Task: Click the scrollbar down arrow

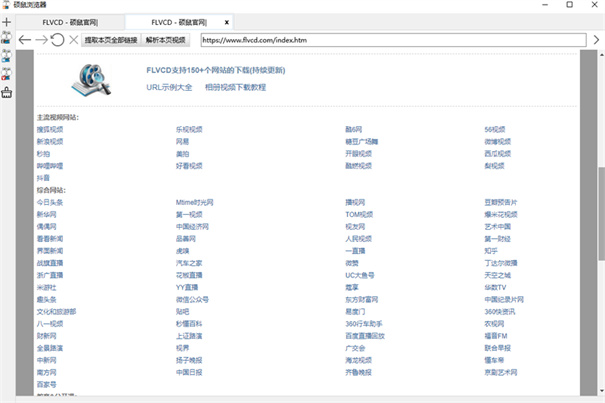Action: pos(602,391)
